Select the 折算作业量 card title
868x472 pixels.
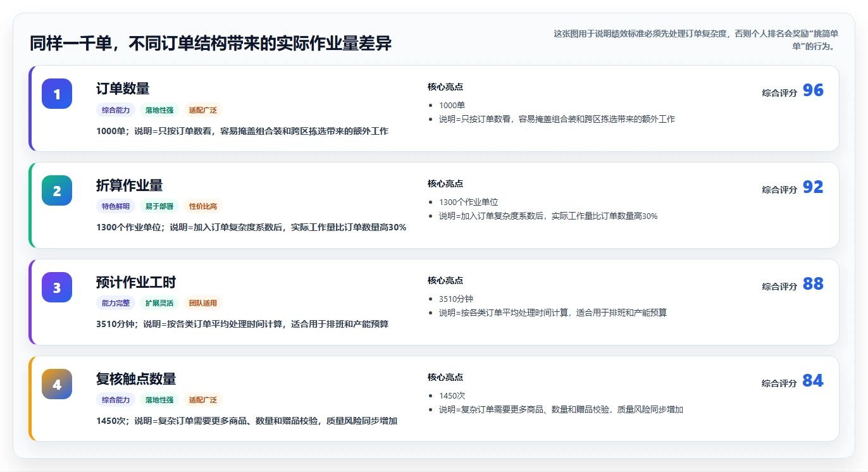130,185
